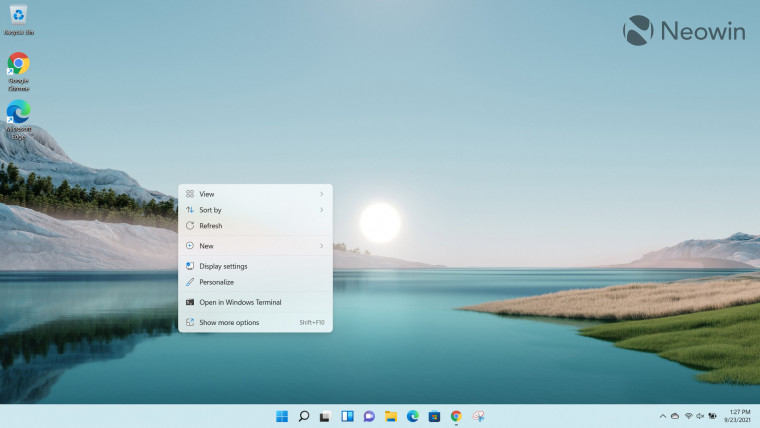760x428 pixels.
Task: Open the Snipping Tool taskbar icon
Action: point(478,416)
